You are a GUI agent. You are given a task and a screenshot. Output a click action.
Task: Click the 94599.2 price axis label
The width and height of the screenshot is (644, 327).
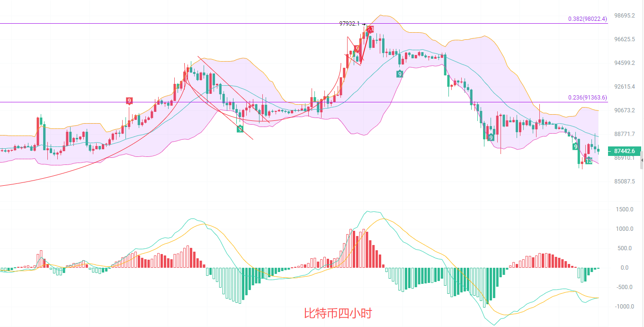click(x=624, y=63)
